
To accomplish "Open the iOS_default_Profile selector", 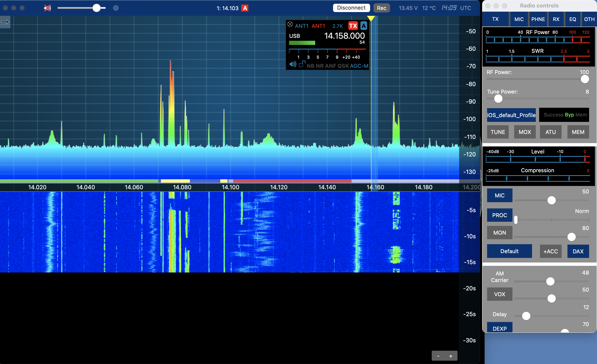I will (x=511, y=115).
